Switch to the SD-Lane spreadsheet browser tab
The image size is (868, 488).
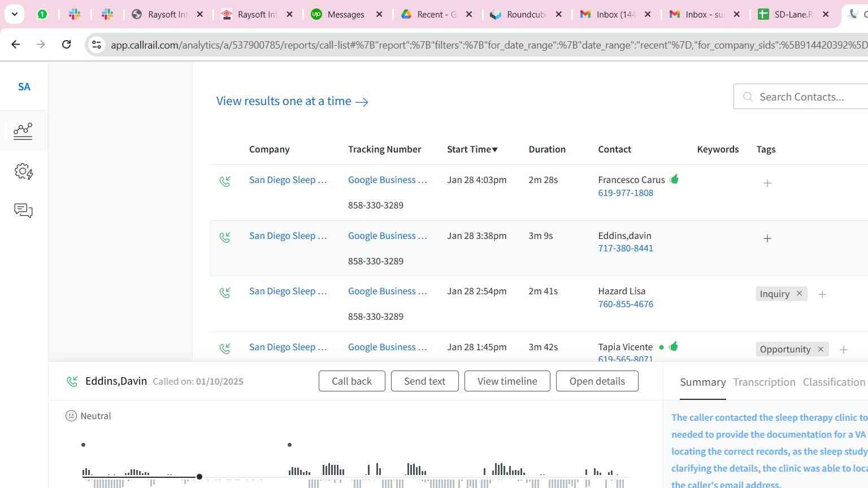tap(793, 15)
